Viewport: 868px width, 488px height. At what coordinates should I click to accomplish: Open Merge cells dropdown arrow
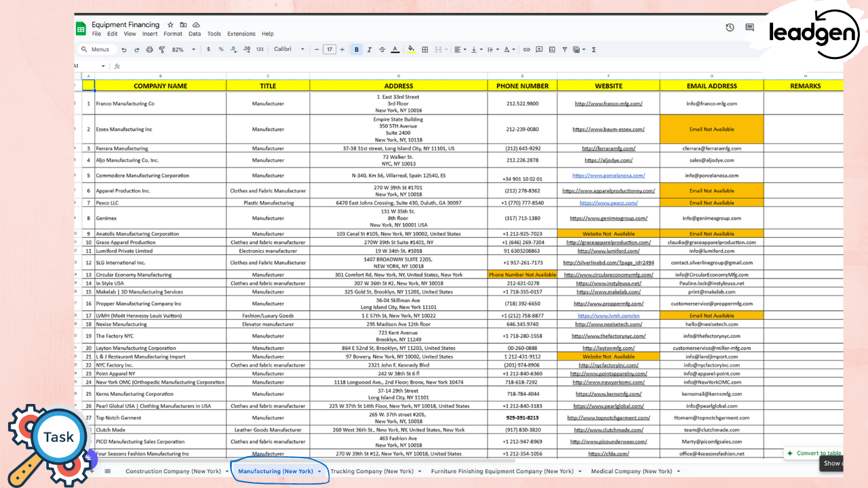[x=446, y=49]
